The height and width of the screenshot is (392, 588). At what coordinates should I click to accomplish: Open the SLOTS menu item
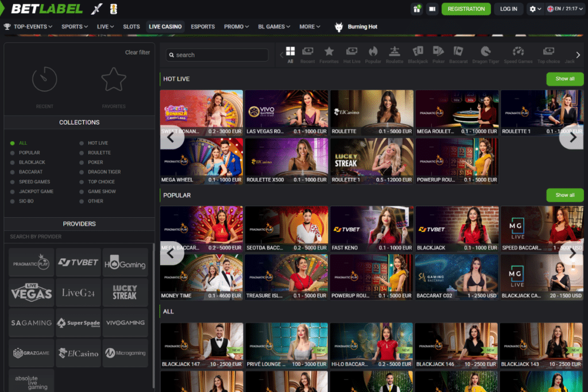point(131,26)
